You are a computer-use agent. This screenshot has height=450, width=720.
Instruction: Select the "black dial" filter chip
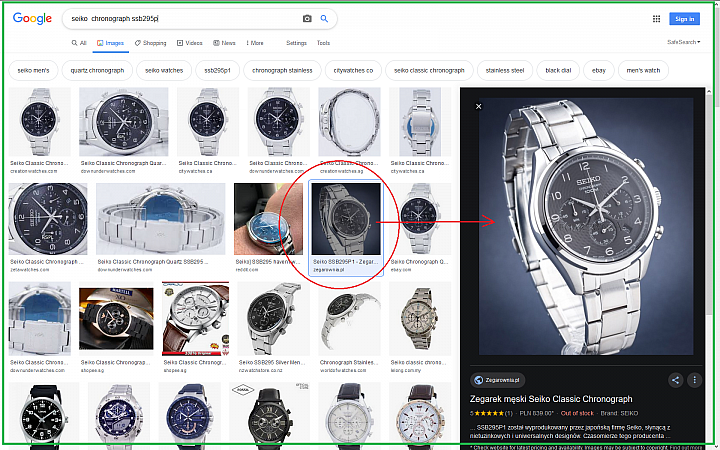558,70
